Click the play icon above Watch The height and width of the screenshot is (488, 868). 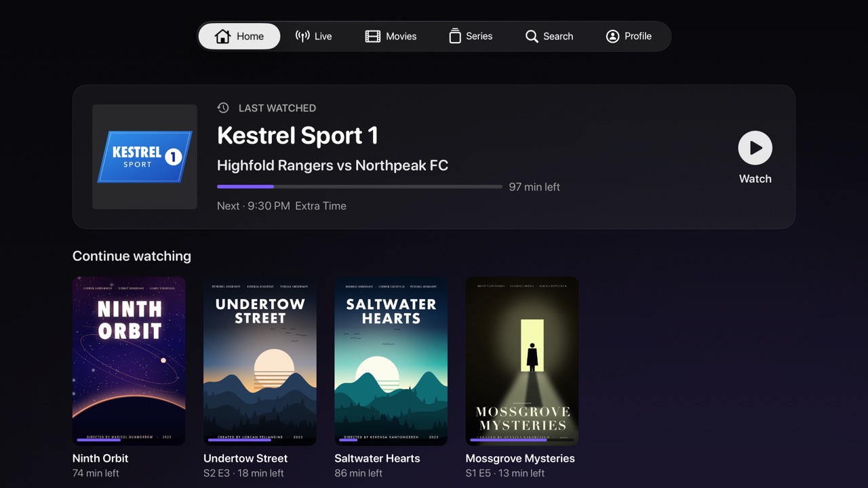click(755, 148)
